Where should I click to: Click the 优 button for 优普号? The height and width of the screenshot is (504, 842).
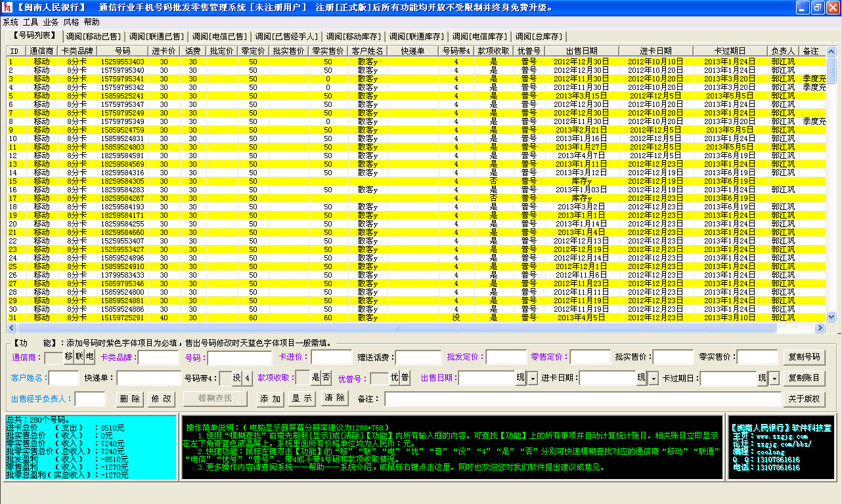click(x=395, y=378)
